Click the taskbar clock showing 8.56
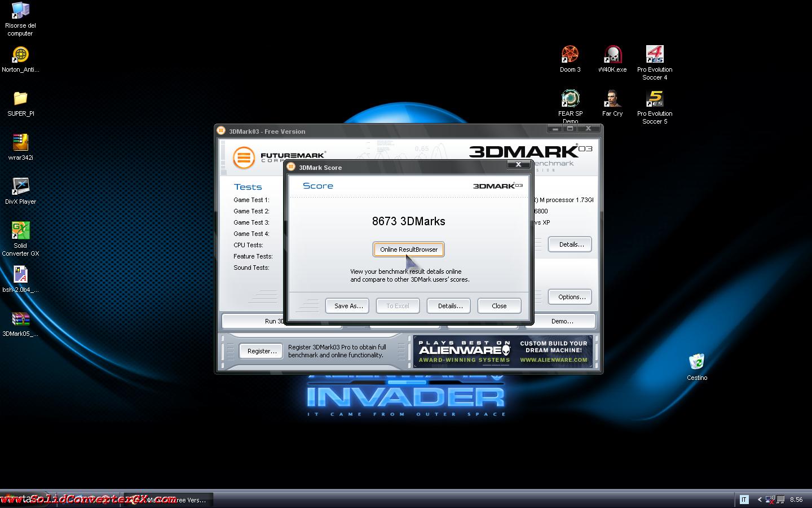The image size is (812, 508). tap(796, 500)
